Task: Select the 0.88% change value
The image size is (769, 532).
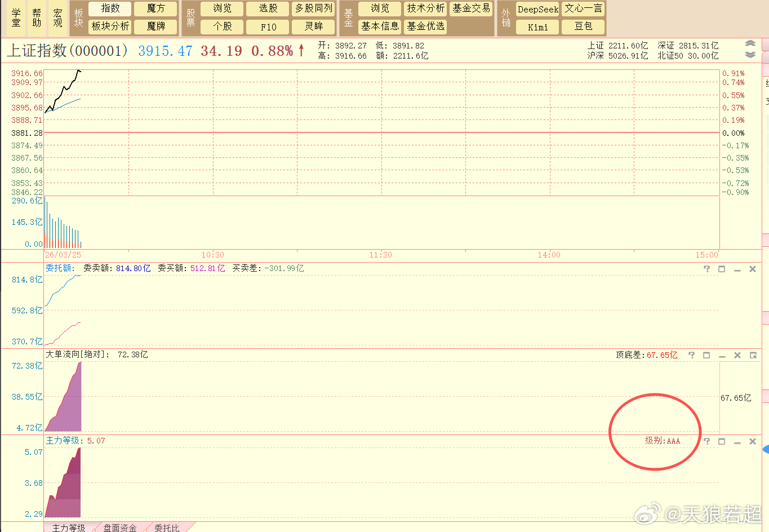Action: click(272, 51)
